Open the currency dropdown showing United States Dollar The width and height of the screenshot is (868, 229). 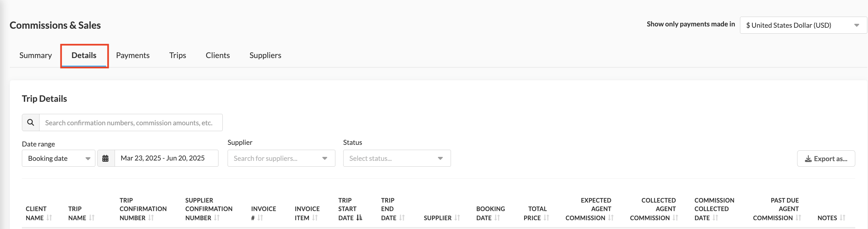click(x=803, y=25)
